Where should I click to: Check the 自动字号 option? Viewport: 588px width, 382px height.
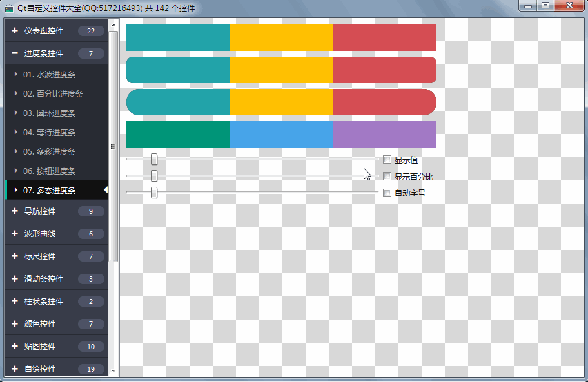(x=387, y=193)
